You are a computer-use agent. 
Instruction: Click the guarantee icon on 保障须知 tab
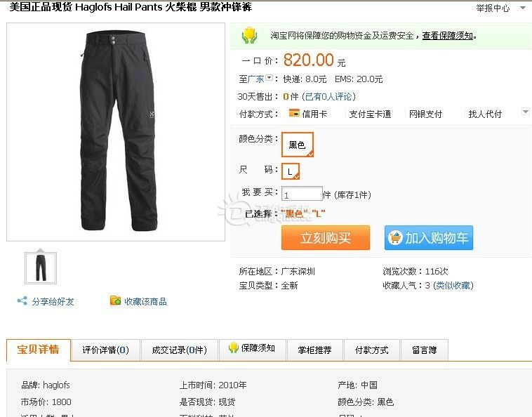234,347
